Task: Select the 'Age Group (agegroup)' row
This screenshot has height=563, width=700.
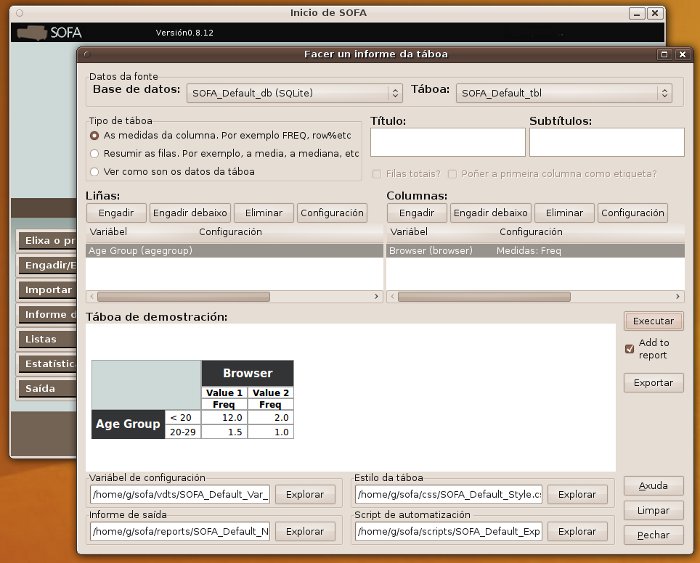Action: click(x=234, y=250)
